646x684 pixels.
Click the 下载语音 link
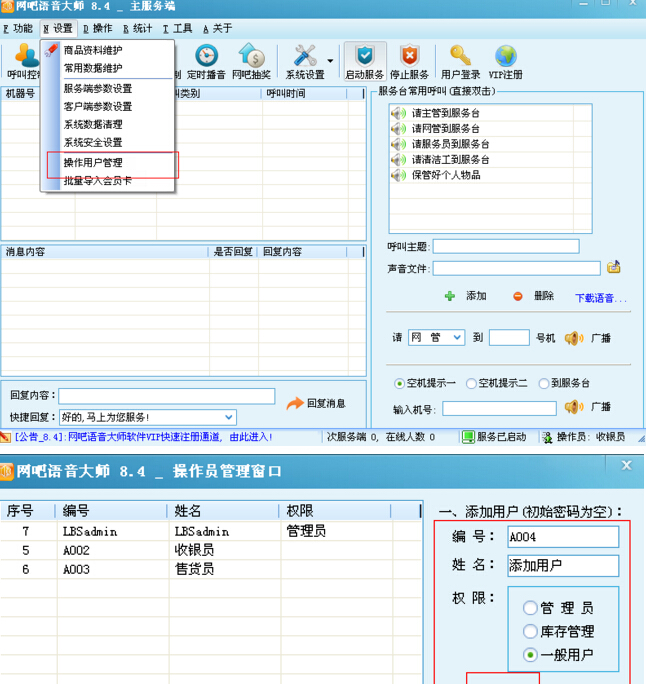click(600, 298)
